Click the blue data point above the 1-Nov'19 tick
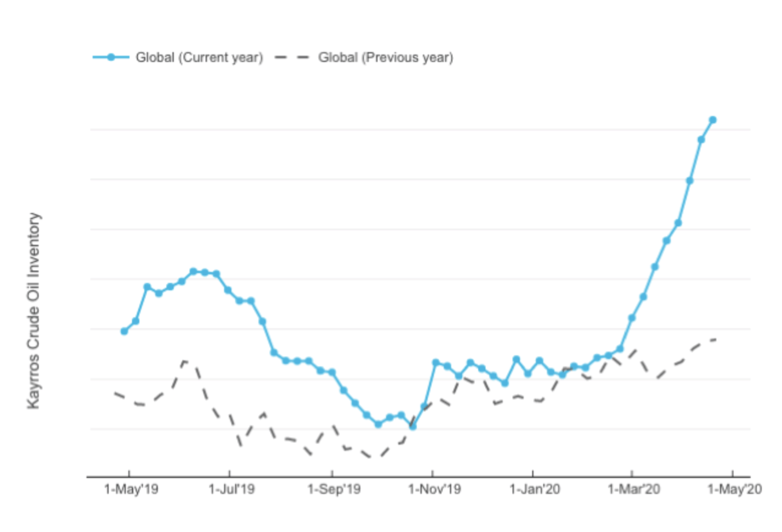 point(436,363)
